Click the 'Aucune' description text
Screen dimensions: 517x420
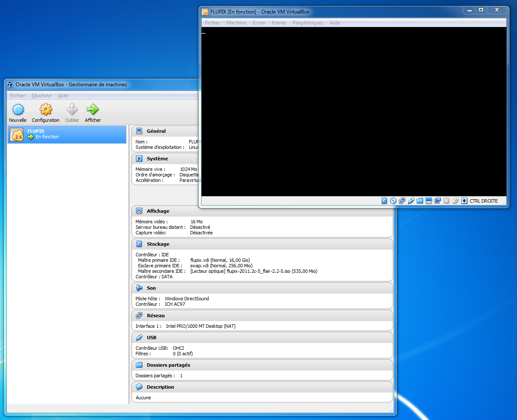click(x=143, y=398)
